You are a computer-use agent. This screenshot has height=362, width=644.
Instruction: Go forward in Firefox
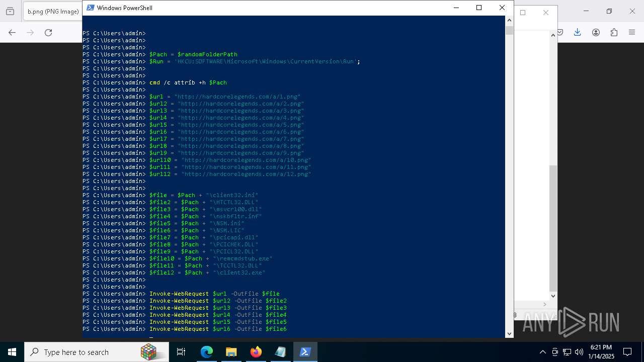point(30,32)
